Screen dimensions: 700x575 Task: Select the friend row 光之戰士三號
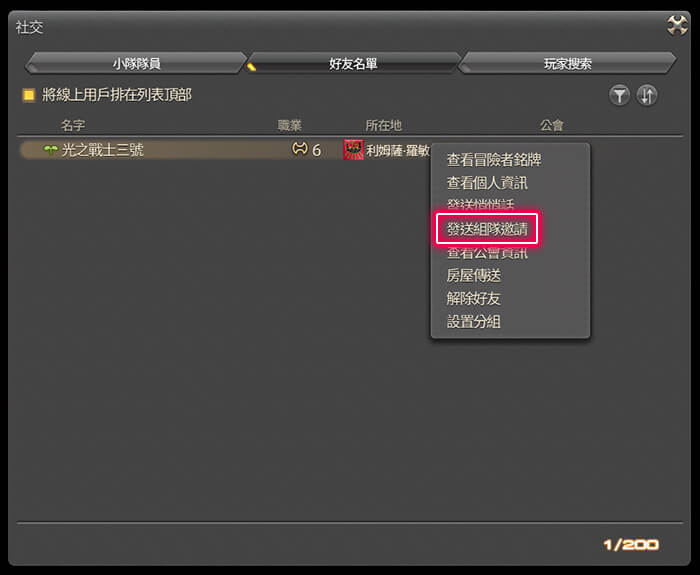[225, 150]
